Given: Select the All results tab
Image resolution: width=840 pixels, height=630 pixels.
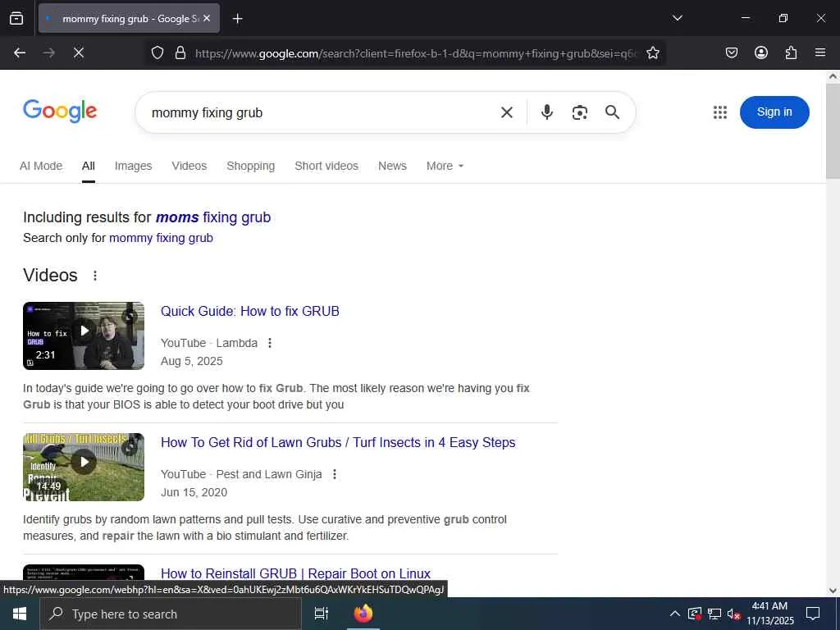Looking at the screenshot, I should 89,166.
